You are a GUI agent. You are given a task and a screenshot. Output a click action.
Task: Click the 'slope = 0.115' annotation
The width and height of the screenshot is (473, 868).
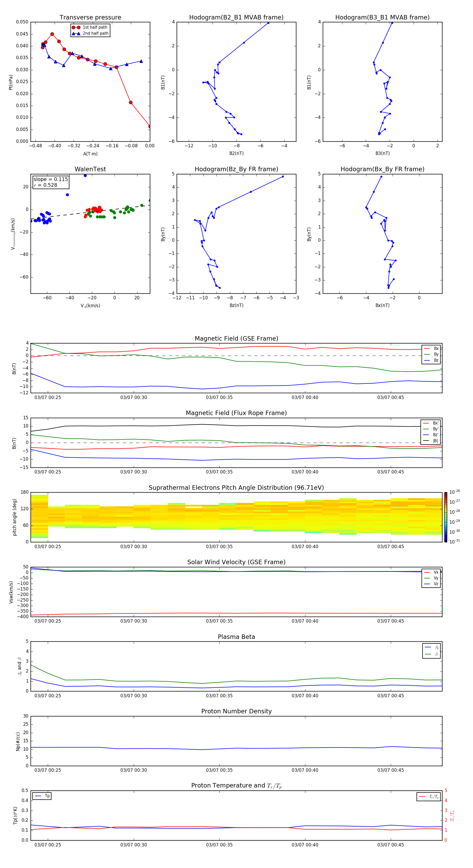[x=51, y=179]
